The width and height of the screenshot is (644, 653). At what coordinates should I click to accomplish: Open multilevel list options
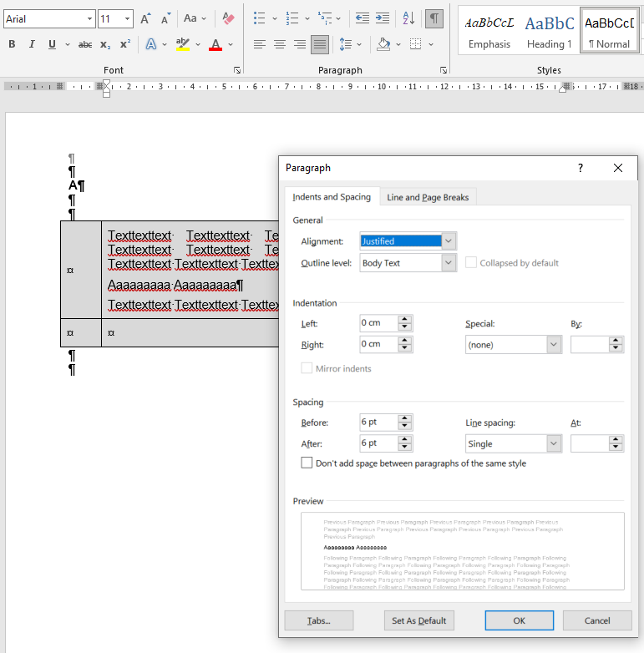point(329,18)
